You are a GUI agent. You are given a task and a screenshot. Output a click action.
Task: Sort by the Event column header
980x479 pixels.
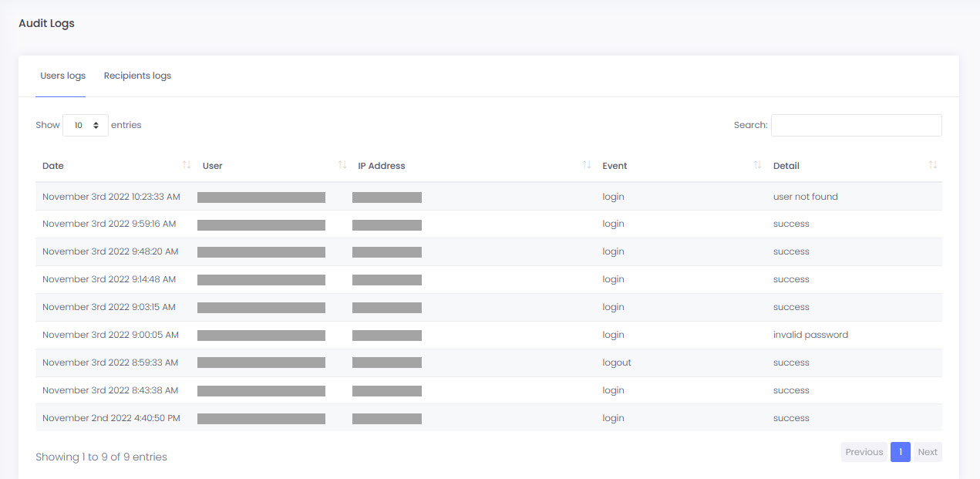point(615,166)
